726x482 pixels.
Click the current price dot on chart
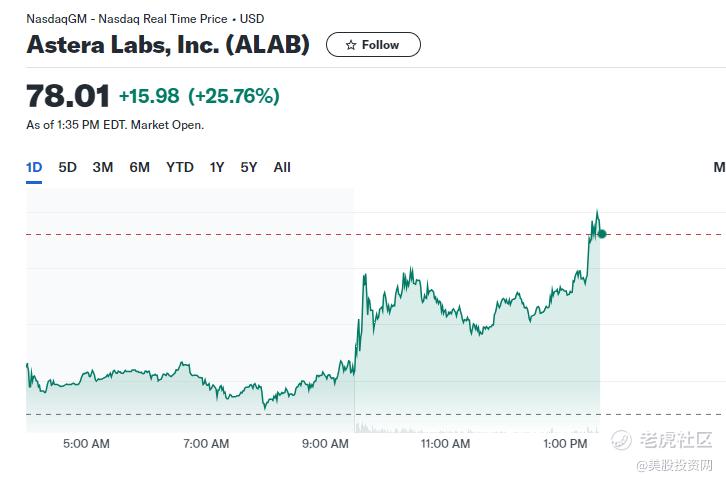tap(601, 234)
